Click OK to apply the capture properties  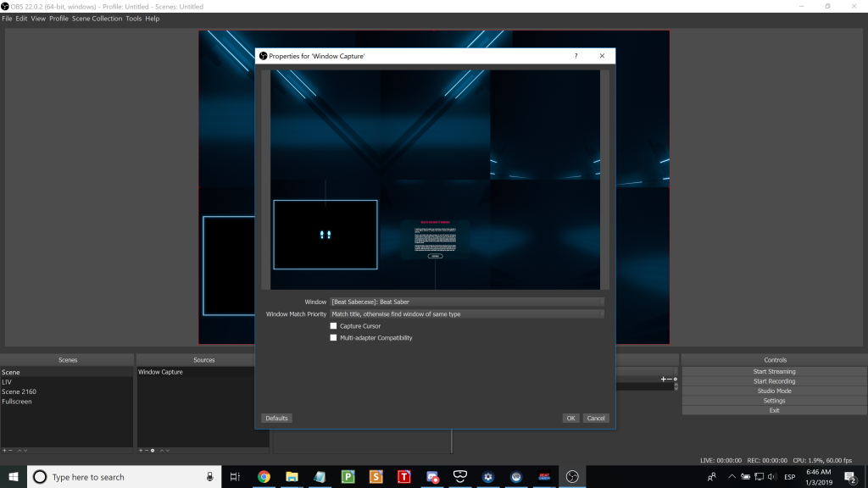[570, 418]
